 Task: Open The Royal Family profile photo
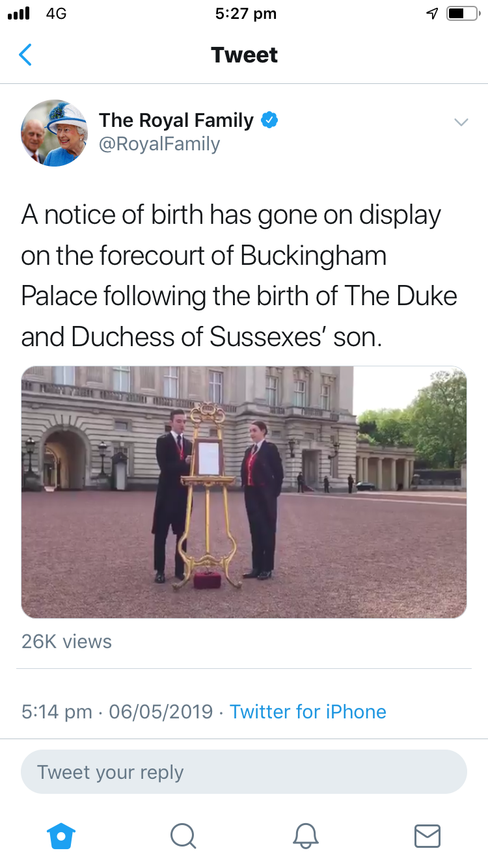[x=54, y=133]
